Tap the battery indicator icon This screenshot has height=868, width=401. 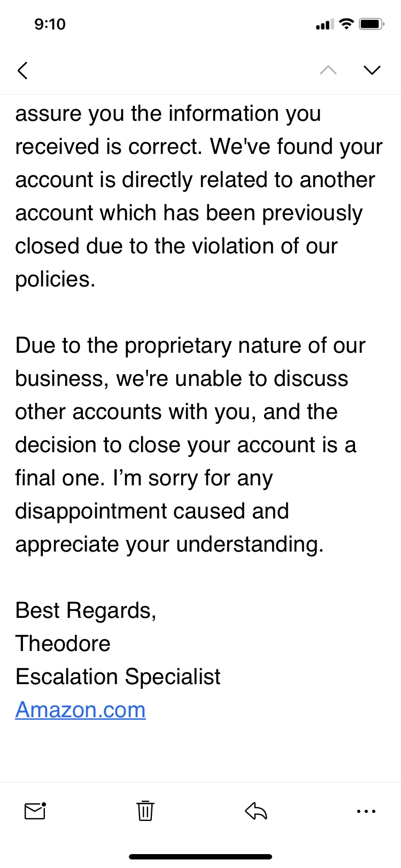tap(372, 24)
